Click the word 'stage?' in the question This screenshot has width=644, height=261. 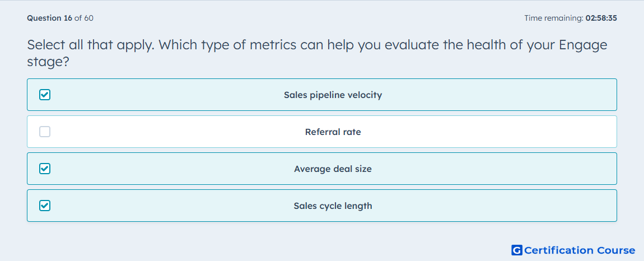tap(48, 62)
